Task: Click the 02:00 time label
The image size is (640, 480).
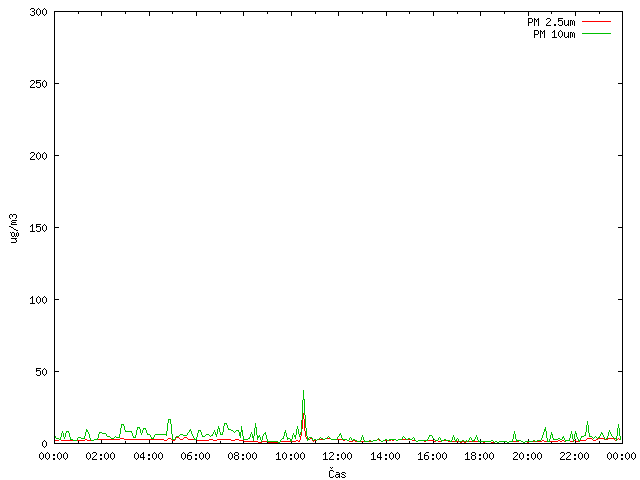Action: (x=100, y=456)
